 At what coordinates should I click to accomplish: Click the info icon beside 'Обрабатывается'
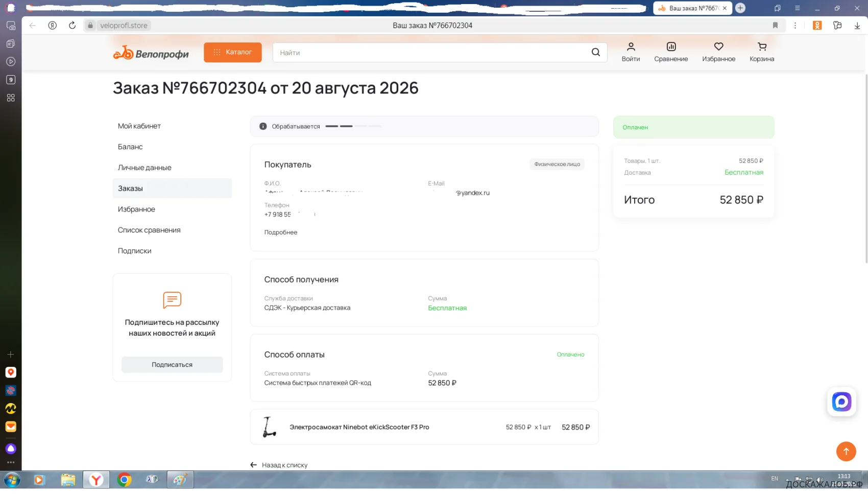coord(263,126)
